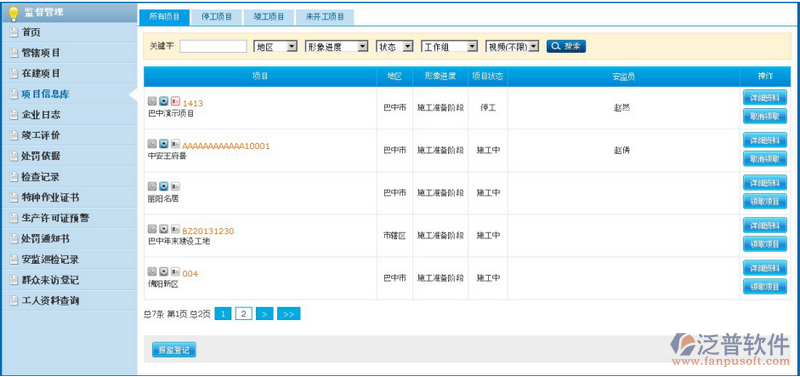Click the page icon next to 企业日志
The image size is (800, 377).
(x=14, y=115)
